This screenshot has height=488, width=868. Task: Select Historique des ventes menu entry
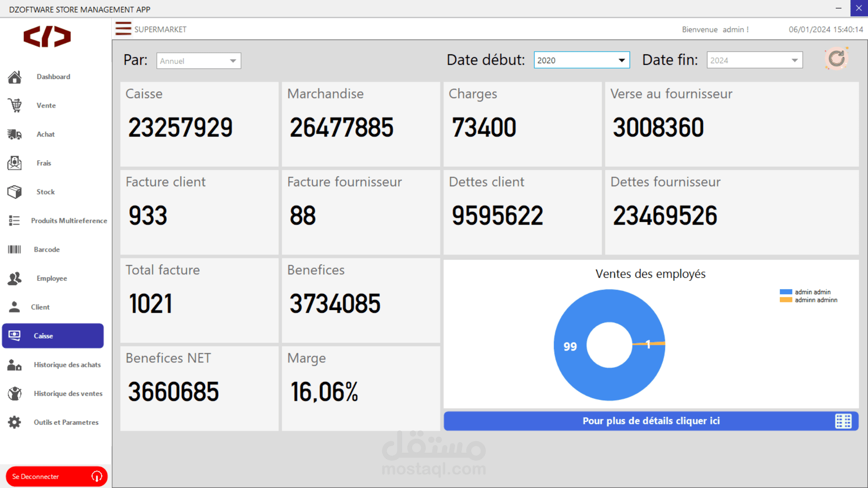(x=68, y=394)
